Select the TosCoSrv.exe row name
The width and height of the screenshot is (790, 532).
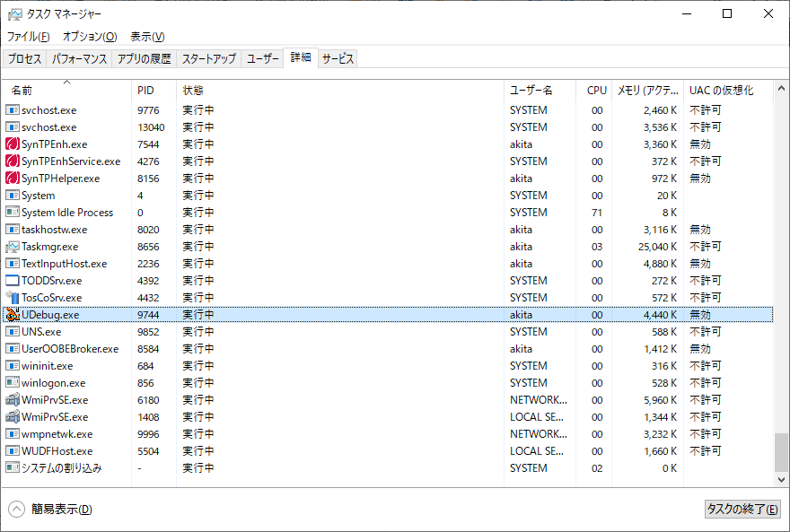(51, 298)
